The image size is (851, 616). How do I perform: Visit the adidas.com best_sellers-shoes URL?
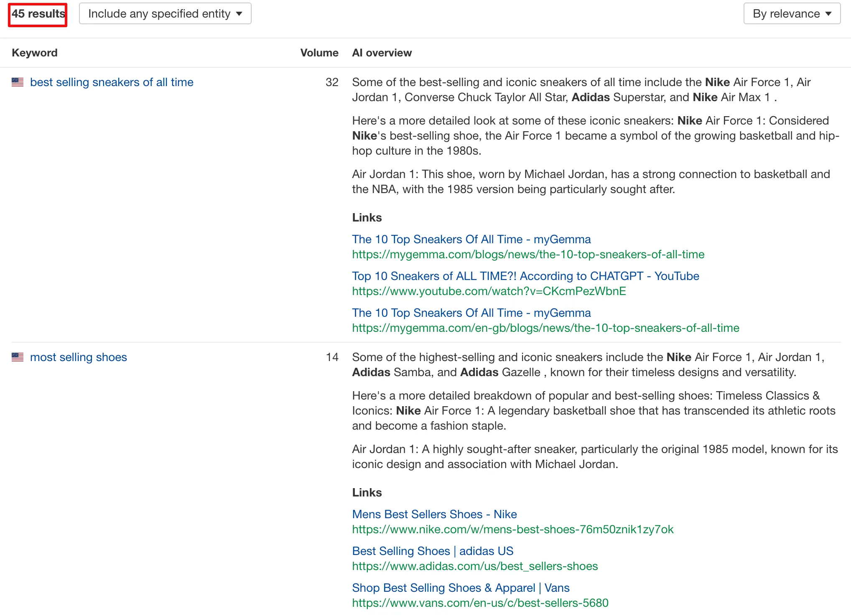475,566
